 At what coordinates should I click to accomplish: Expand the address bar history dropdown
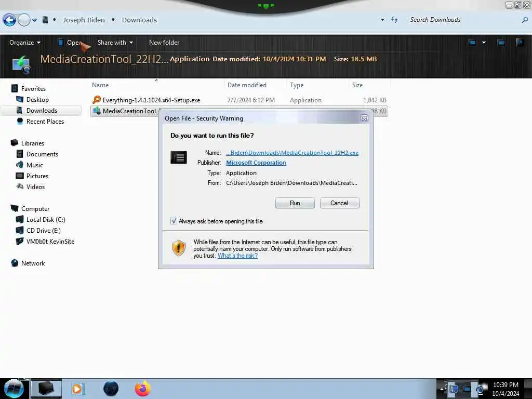[382, 20]
